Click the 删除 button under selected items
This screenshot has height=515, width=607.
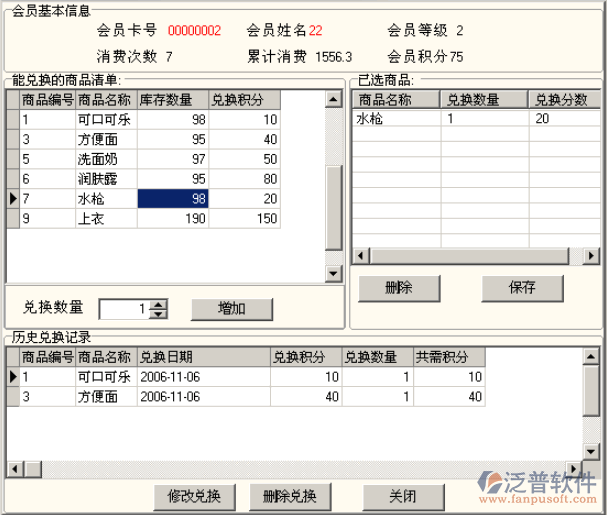tap(398, 287)
